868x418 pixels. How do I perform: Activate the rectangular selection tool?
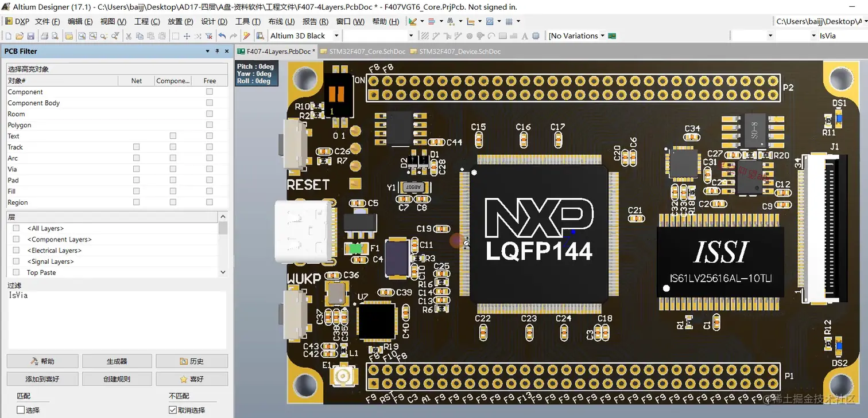(x=176, y=36)
